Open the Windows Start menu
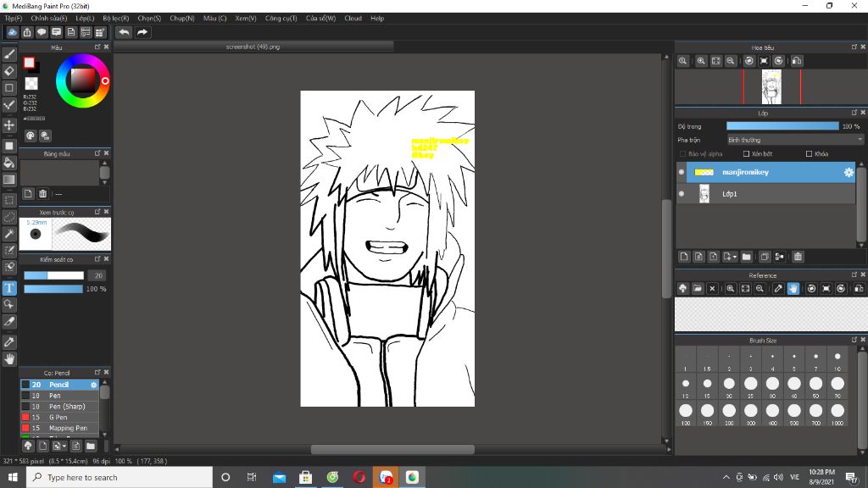The image size is (868, 488). (13, 477)
